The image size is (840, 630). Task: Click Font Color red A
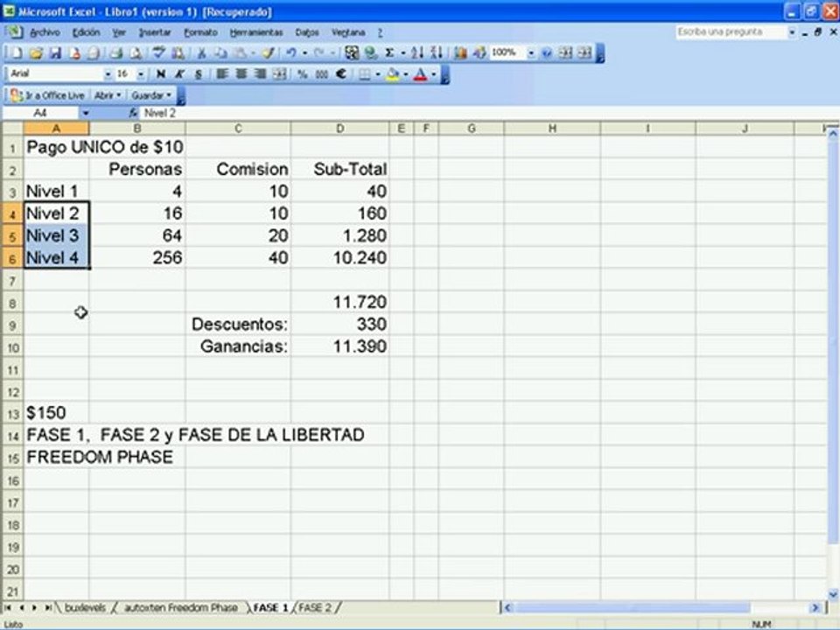pyautogui.click(x=421, y=74)
